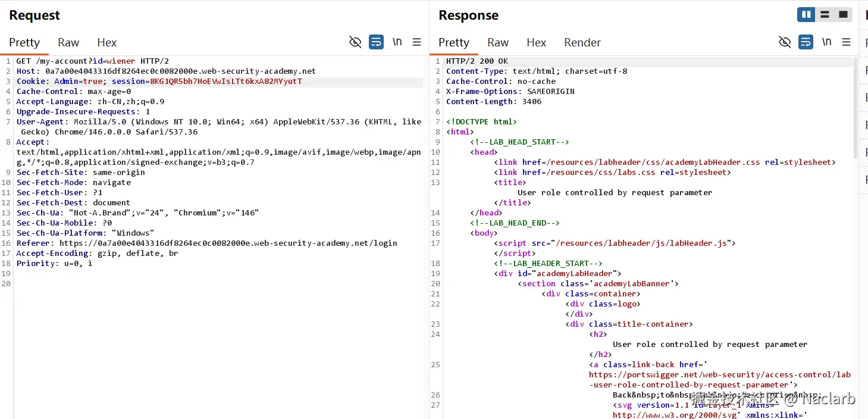Click the 'Sec-Ch-Ua-Platform: "Windows"' header
This screenshot has height=419, width=868.
click(85, 233)
